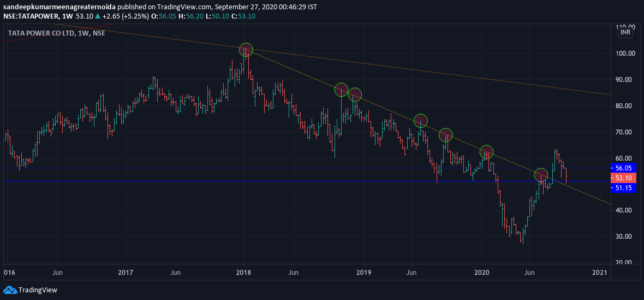Click the 2019 time axis label
644x300 pixels.
pos(363,273)
